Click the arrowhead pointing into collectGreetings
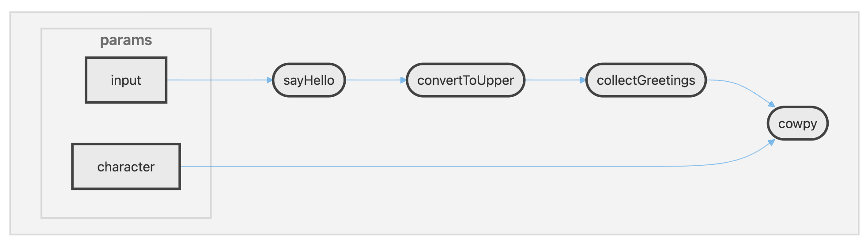The width and height of the screenshot is (868, 243). [x=583, y=80]
